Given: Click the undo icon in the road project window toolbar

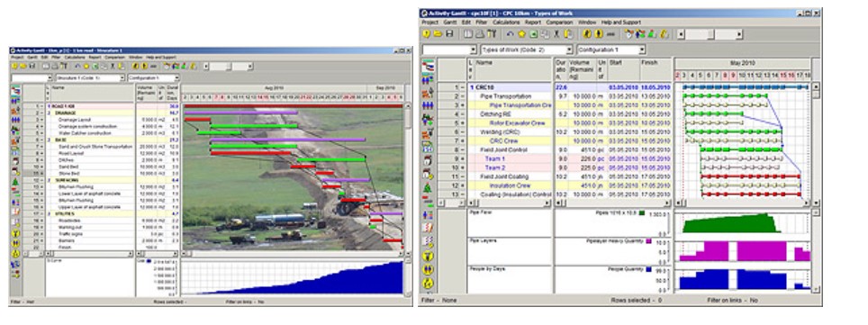Looking at the screenshot, I should 77,66.
